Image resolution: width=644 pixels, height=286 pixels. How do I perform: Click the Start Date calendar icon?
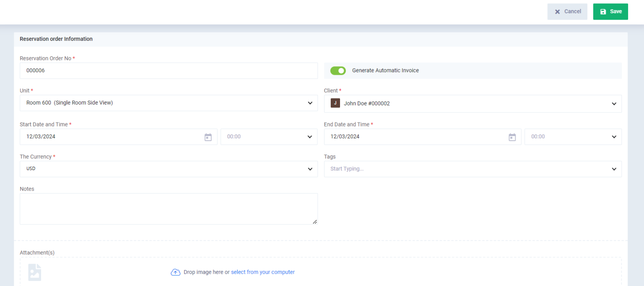208,137
